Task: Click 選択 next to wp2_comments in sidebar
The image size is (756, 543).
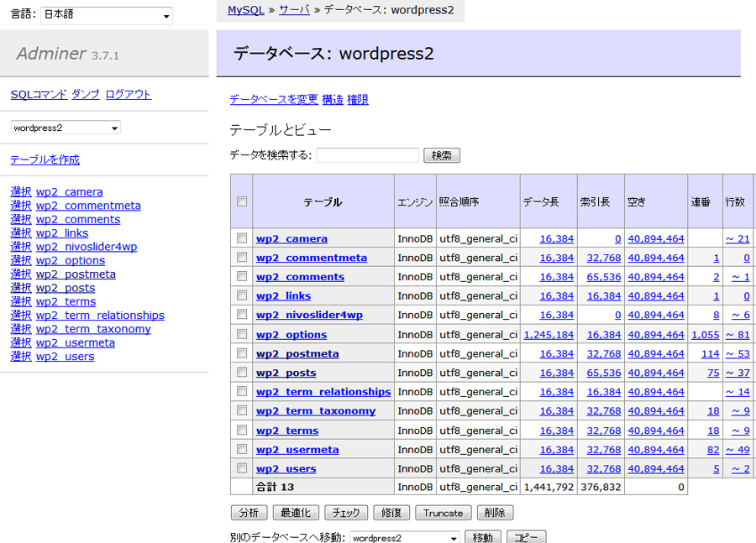Action: pyautogui.click(x=21, y=219)
